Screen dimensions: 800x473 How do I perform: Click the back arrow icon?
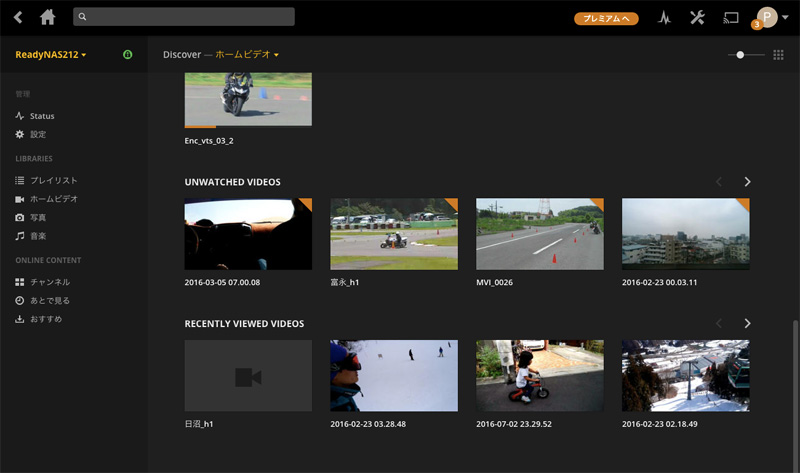tap(17, 17)
